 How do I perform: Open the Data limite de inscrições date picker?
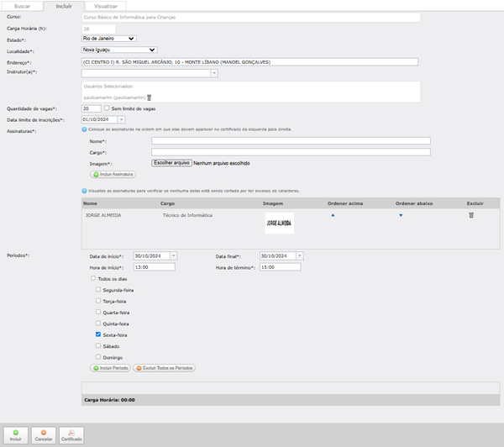[x=121, y=119]
